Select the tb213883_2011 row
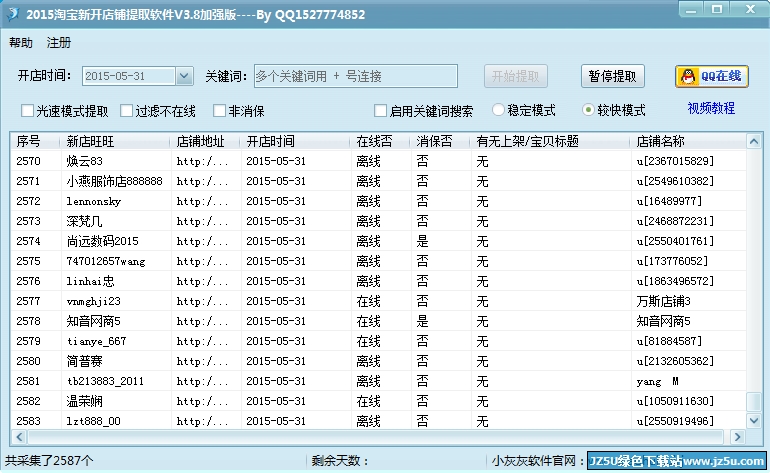 click(378, 381)
